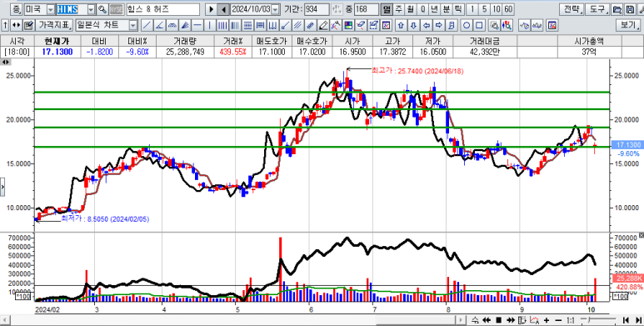Select the horizontal line tool
Screen dimensions: 644x326
[x=197, y=26]
